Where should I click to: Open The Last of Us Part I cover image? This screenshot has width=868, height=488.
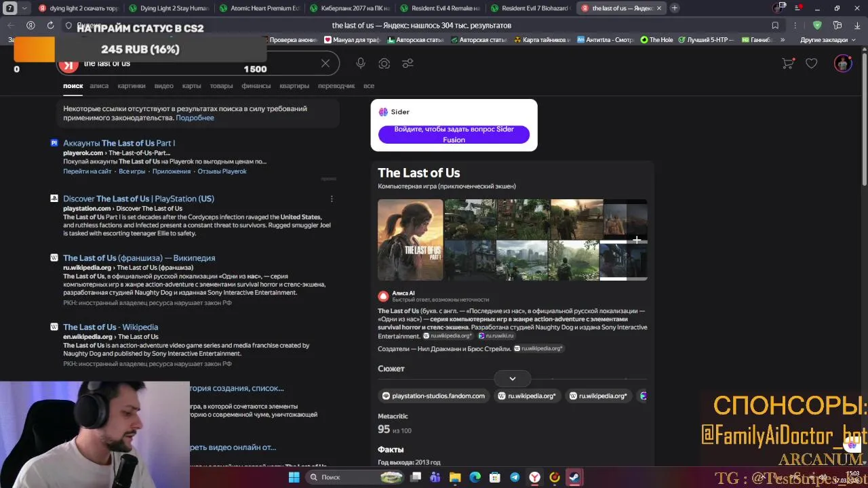(410, 240)
